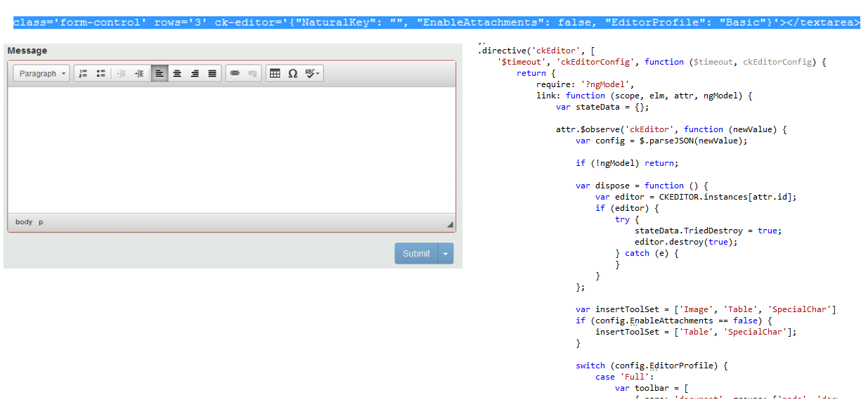
Task: Open the spell check options dropdown
Action: point(313,73)
